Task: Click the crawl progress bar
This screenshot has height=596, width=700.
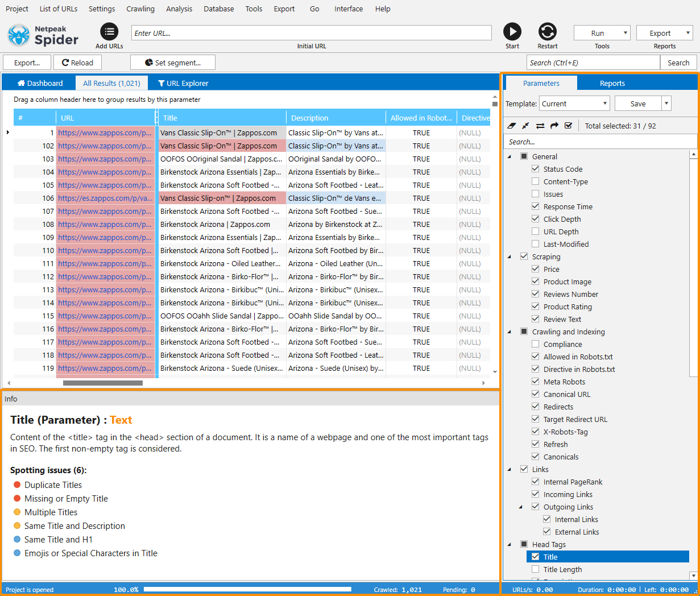Action: click(x=247, y=589)
